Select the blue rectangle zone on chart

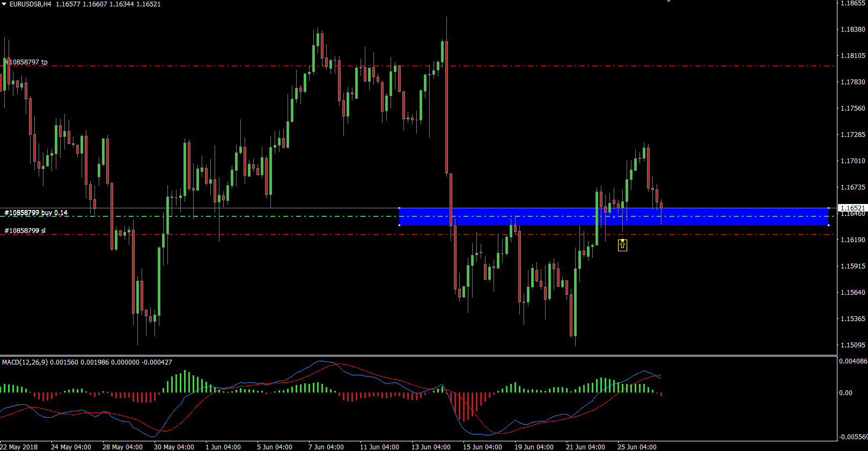coord(614,216)
